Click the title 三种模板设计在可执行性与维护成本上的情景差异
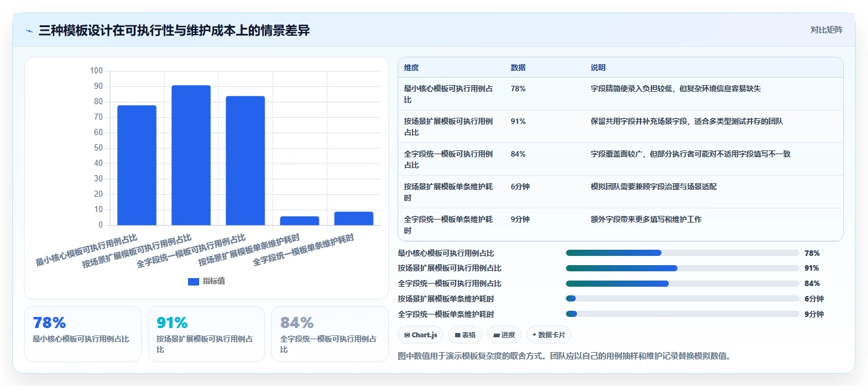This screenshot has width=868, height=386. [174, 30]
